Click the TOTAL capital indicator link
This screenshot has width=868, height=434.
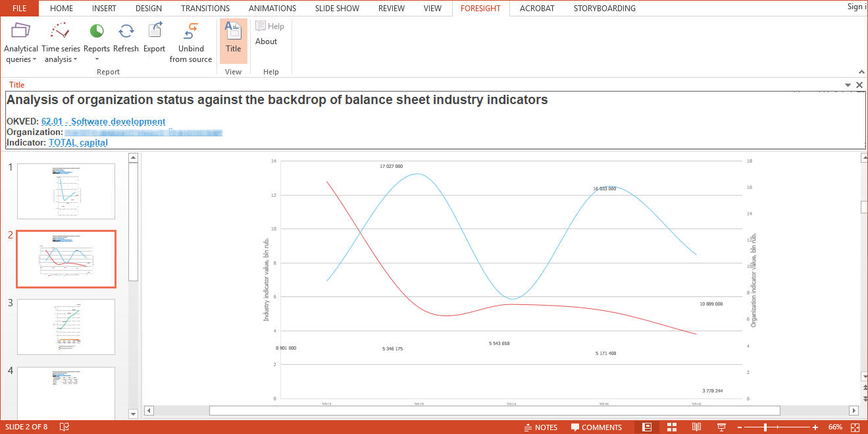(78, 142)
